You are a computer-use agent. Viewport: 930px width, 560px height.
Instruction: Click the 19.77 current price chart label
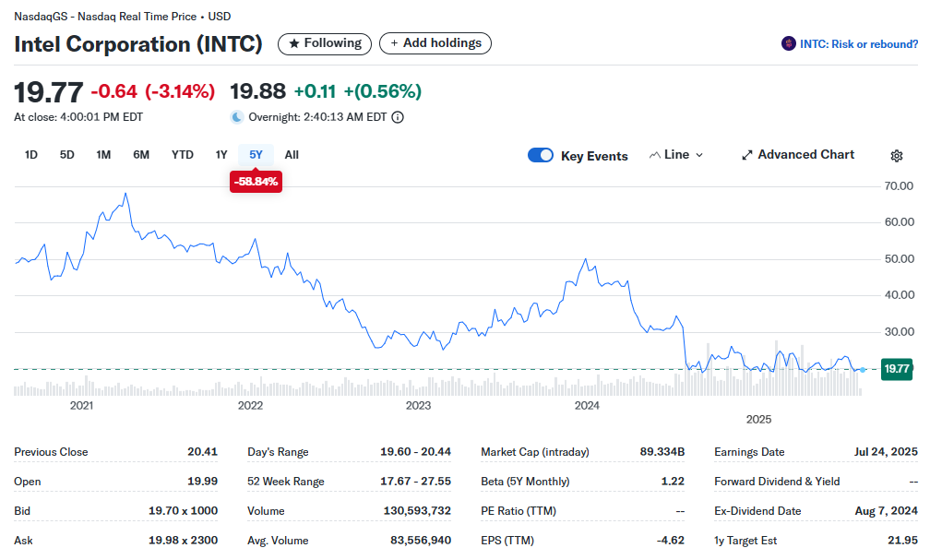(896, 369)
